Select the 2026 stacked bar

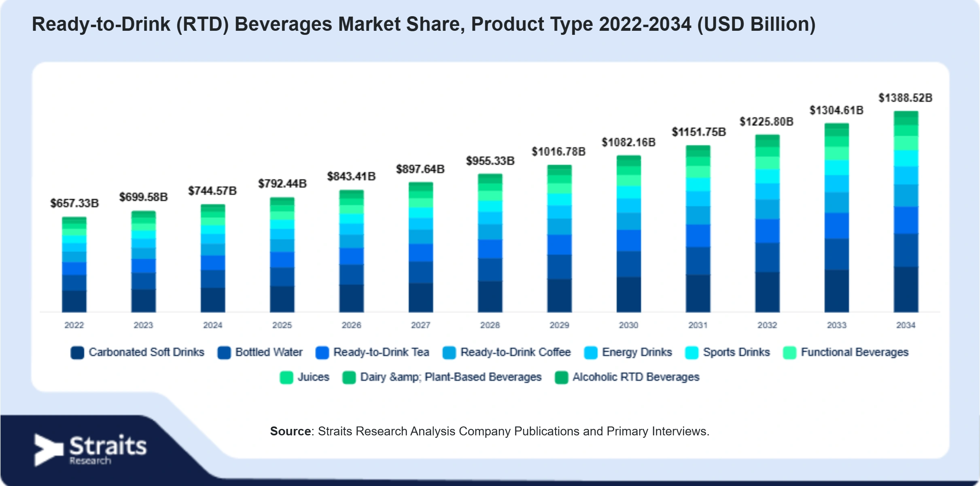point(351,251)
